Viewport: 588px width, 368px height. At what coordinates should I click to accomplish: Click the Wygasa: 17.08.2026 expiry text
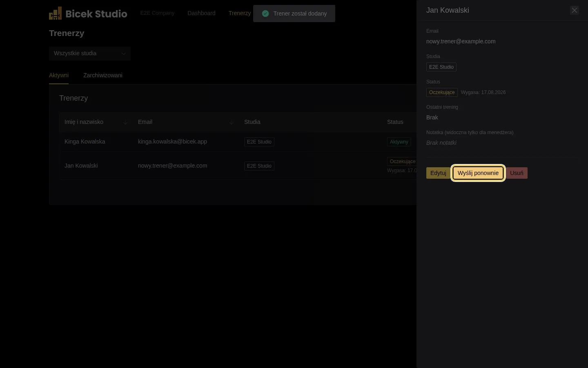click(483, 92)
